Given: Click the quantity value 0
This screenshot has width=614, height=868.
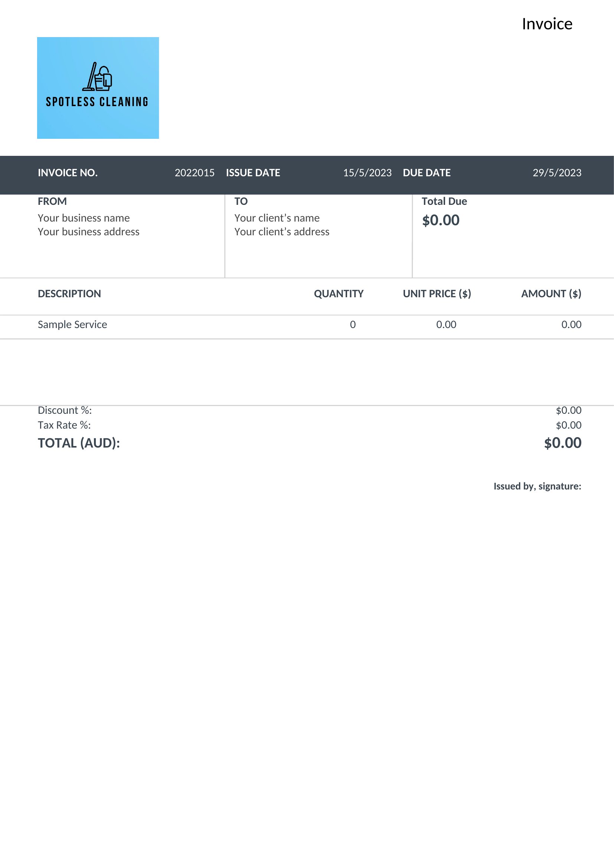Looking at the screenshot, I should pos(353,324).
